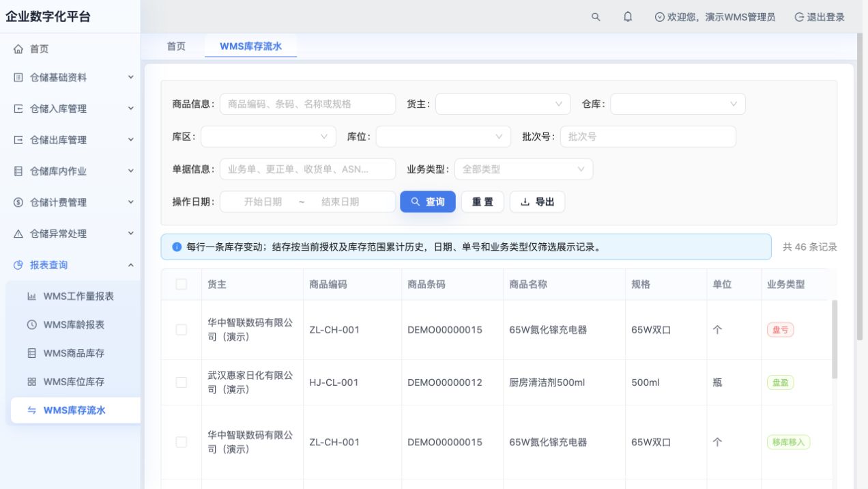Click the 导出 export button
Viewport: 868px width, 489px height.
point(537,201)
